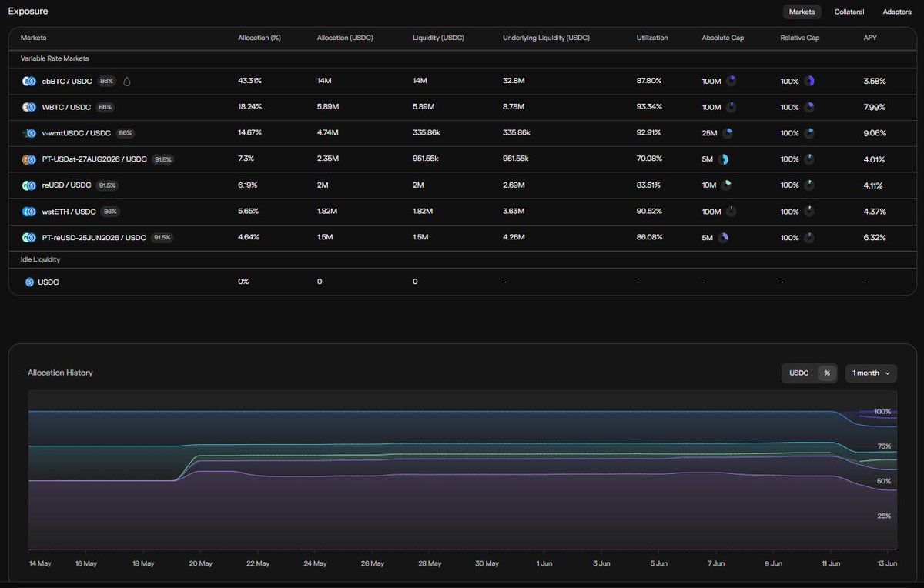Click the 6.32% APY value
Screen dimensions: 924x588
(875, 238)
